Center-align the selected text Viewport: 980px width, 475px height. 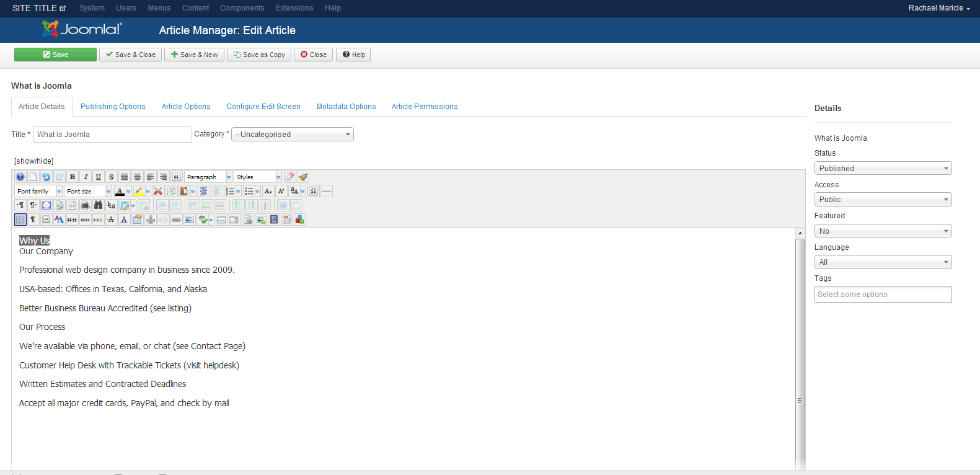click(x=137, y=177)
